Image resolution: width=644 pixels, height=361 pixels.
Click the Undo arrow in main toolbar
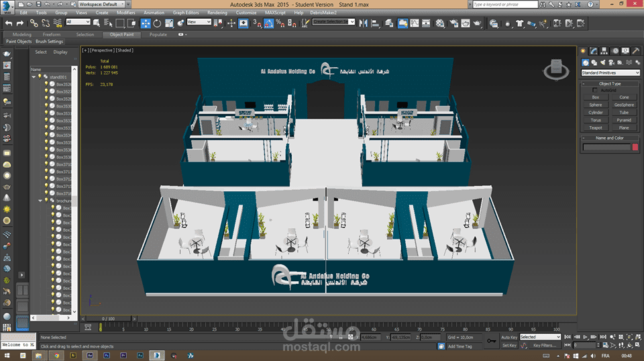[x=9, y=23]
